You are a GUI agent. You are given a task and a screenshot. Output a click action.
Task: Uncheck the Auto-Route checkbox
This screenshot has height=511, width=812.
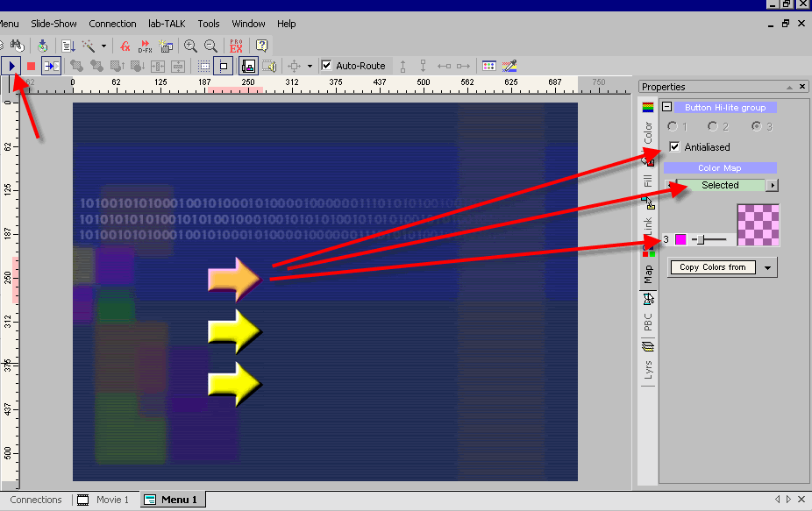(326, 65)
